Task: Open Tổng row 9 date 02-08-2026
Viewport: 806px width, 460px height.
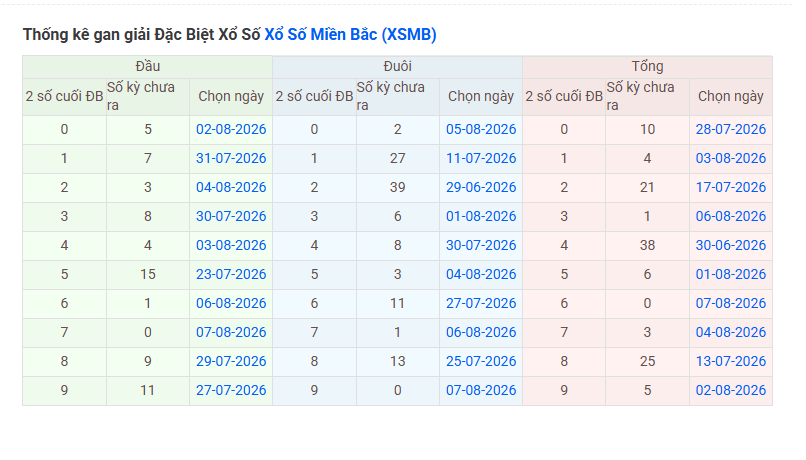Action: click(x=730, y=391)
